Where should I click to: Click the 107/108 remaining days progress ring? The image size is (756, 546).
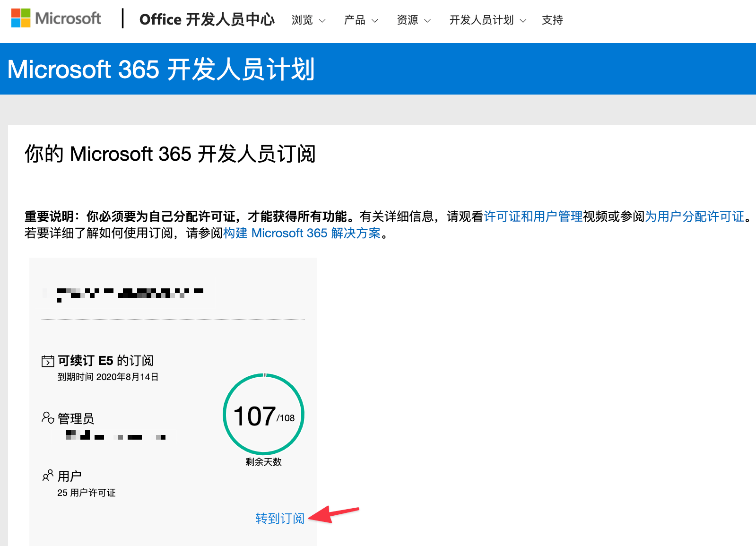(263, 414)
